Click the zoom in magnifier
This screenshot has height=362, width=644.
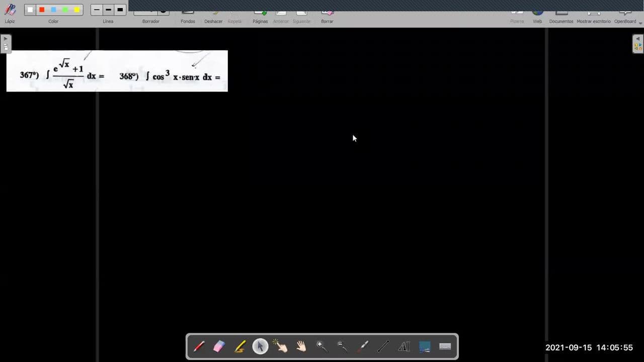click(321, 346)
